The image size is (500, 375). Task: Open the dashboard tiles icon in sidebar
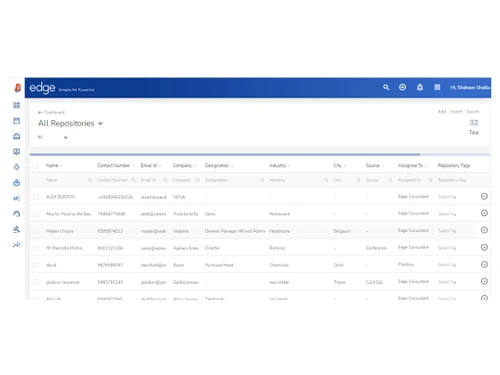(17, 105)
